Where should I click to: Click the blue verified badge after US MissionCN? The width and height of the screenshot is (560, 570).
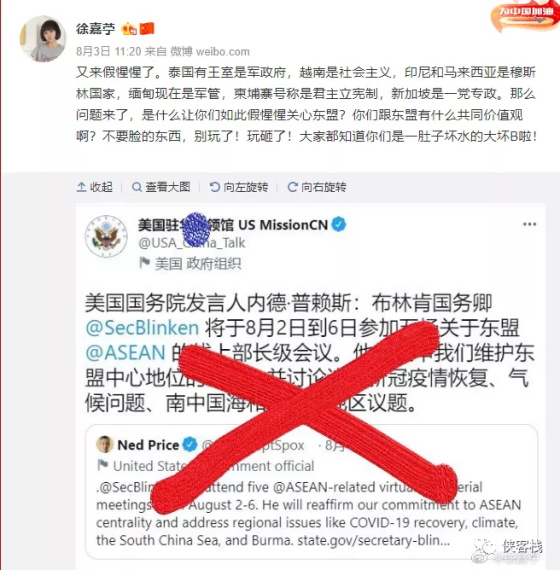coord(339,224)
